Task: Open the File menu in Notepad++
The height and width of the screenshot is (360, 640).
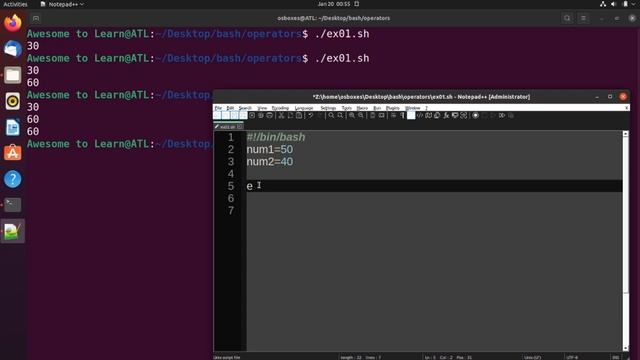Action: point(218,108)
